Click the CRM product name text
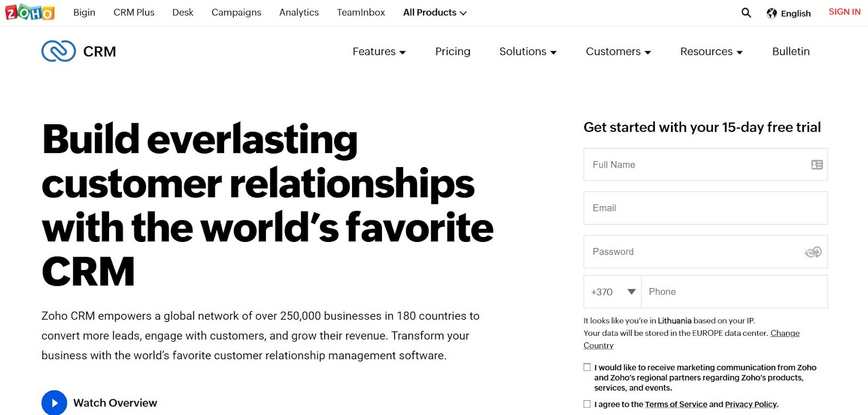868x415 pixels. [99, 52]
